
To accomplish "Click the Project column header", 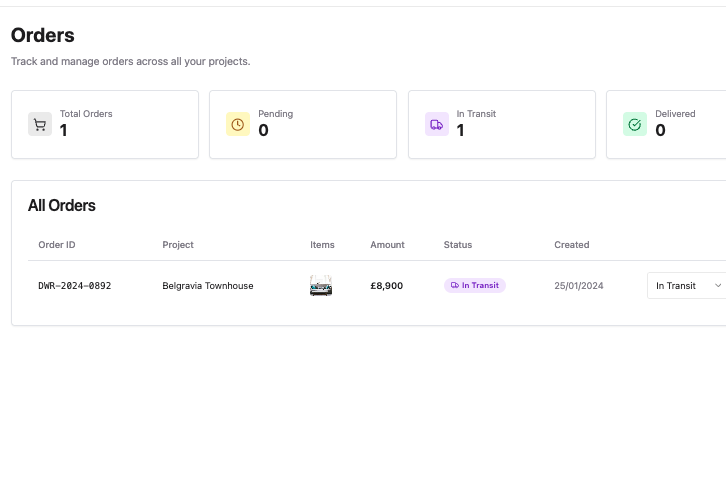I will [x=178, y=245].
